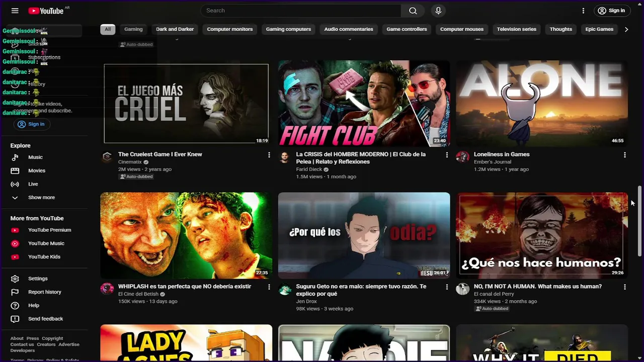Open options menu for The Cruelest Game video
Screen dimensions: 644x362
tap(269, 155)
